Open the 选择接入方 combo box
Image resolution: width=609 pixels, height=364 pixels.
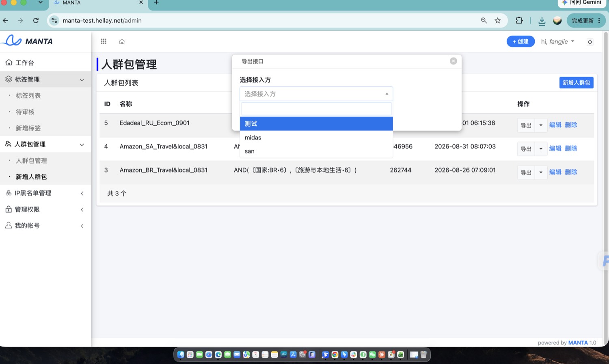[x=316, y=94]
